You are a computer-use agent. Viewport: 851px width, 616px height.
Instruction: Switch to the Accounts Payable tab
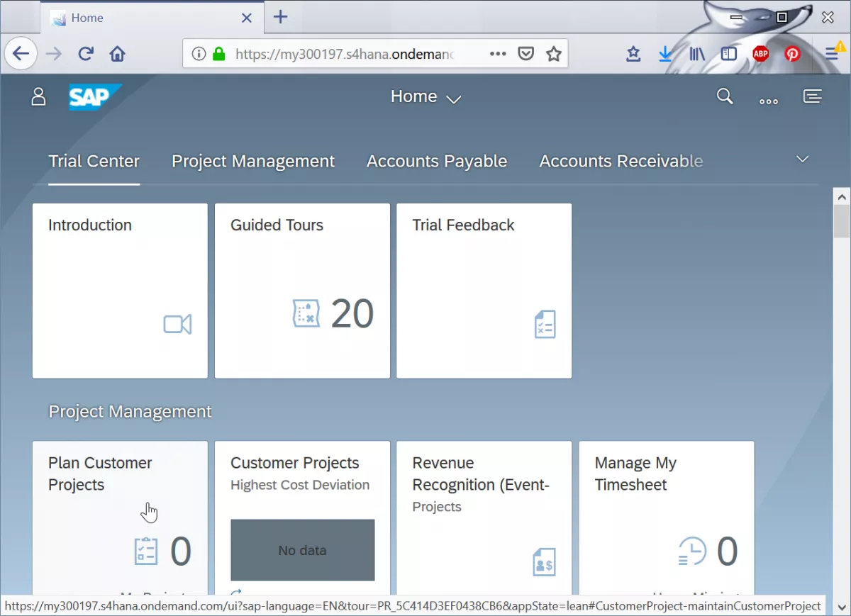point(437,161)
